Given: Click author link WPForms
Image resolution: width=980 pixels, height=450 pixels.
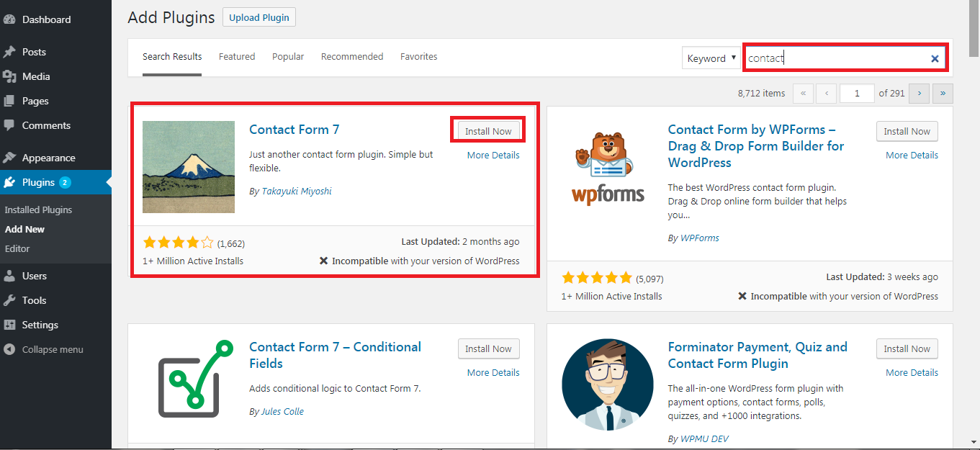Looking at the screenshot, I should point(699,238).
